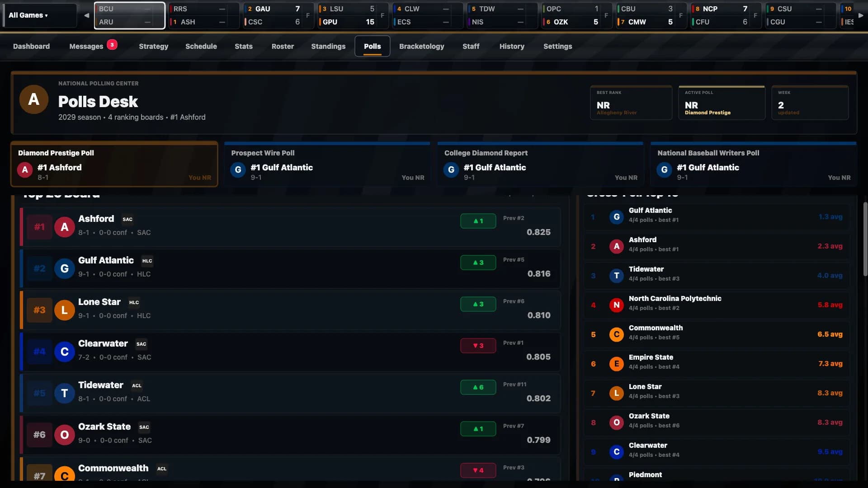Select the National Baseball Writers Poll card

click(x=753, y=164)
